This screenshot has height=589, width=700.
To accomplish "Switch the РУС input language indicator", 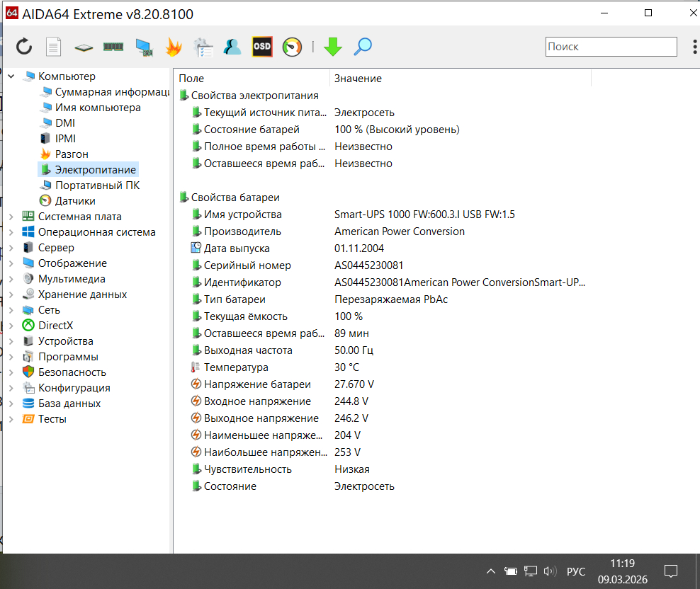I will click(576, 571).
